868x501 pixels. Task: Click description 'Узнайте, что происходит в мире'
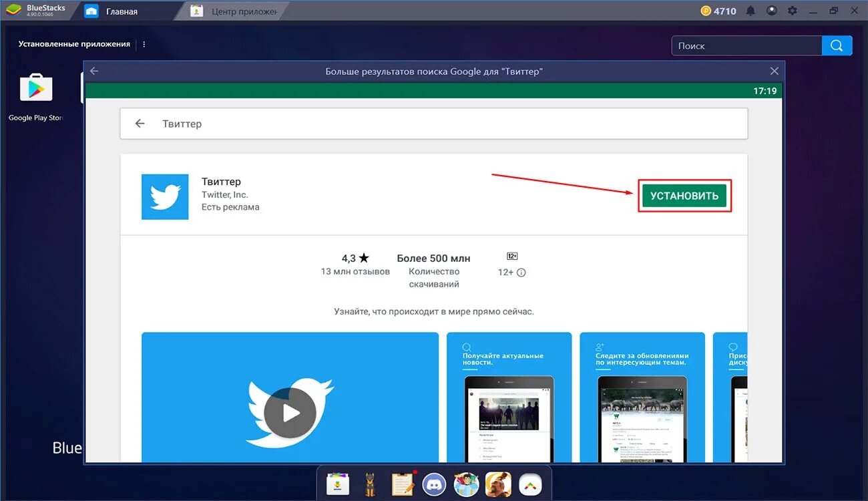pyautogui.click(x=434, y=311)
